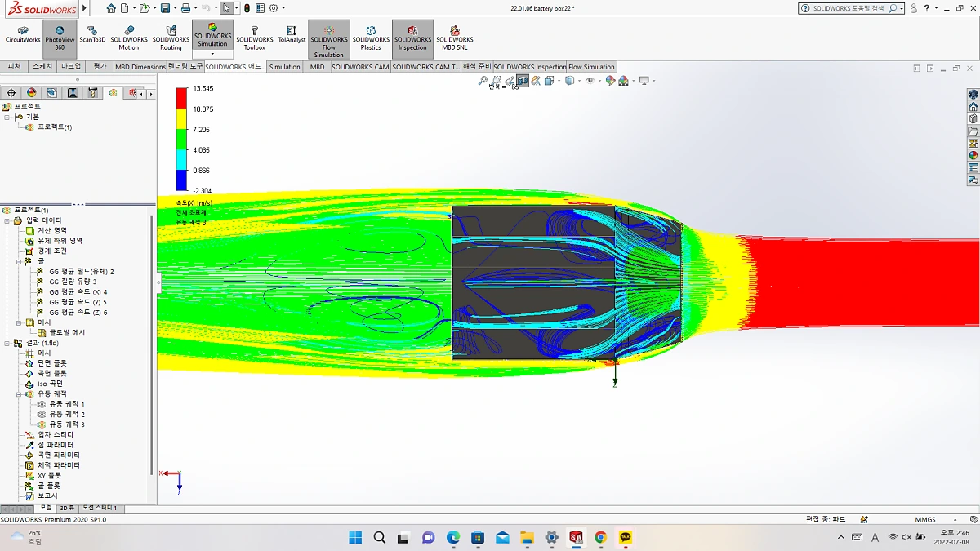Show next manager panel tabs arrow
The image size is (980, 551).
coord(150,94)
